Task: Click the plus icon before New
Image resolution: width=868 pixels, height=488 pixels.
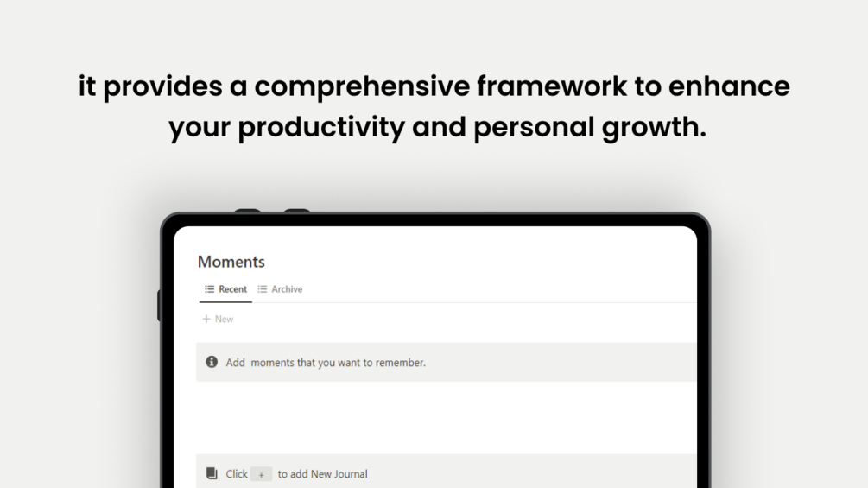Action: [206, 320]
